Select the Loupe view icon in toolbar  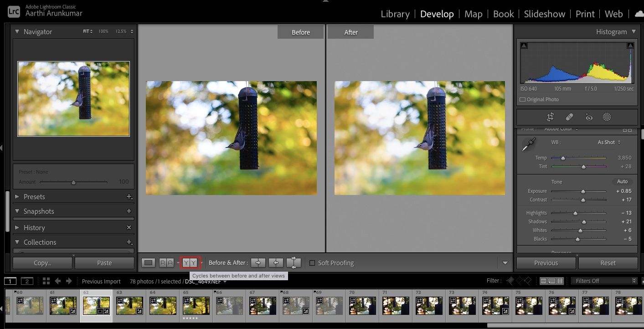pyautogui.click(x=148, y=262)
